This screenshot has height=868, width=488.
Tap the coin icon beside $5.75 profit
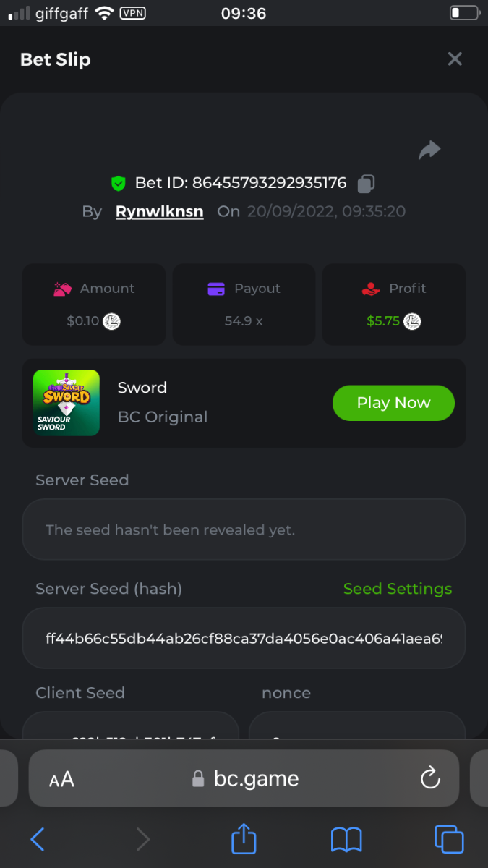coord(412,321)
